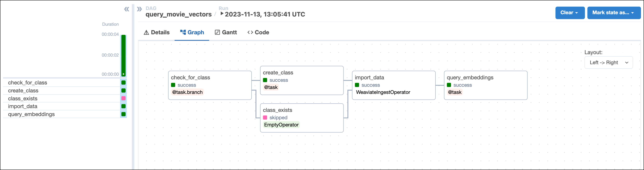Select the query_embeddings row in task list
Screen dimensions: 644x170
pos(31,114)
